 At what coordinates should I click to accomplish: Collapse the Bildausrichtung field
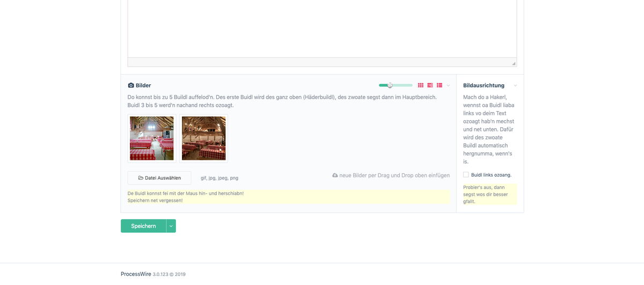[x=515, y=85]
